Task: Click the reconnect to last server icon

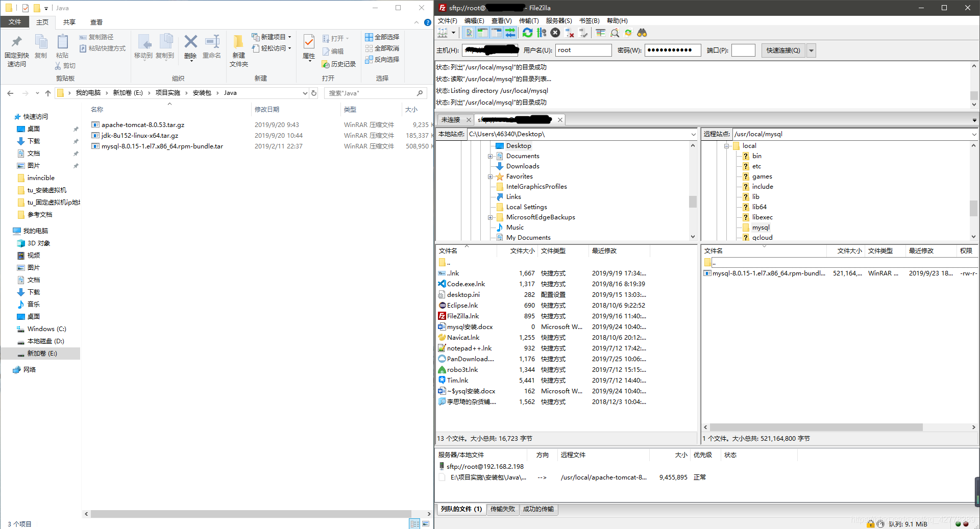Action: tap(583, 33)
